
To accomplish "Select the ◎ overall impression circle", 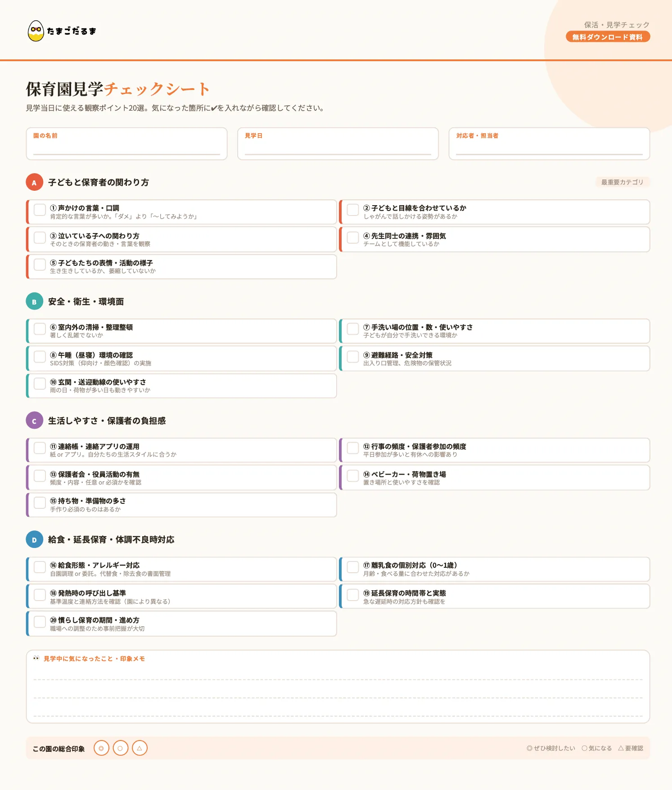I will click(x=101, y=748).
